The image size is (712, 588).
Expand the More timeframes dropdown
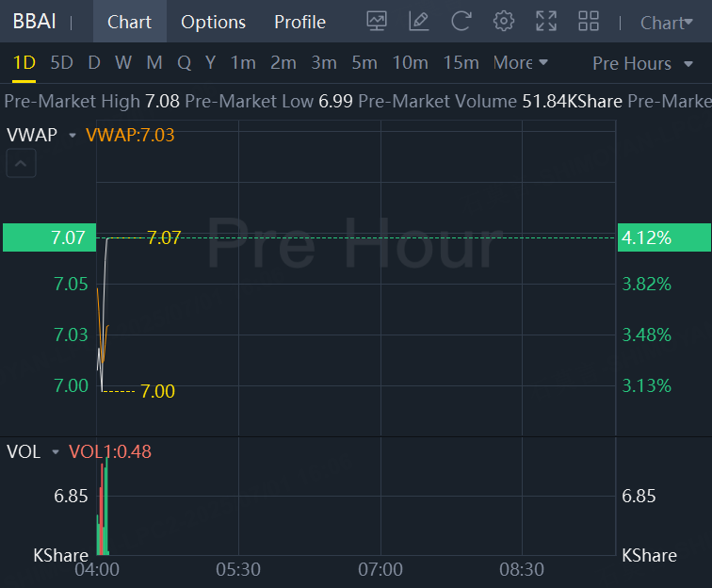(x=520, y=63)
